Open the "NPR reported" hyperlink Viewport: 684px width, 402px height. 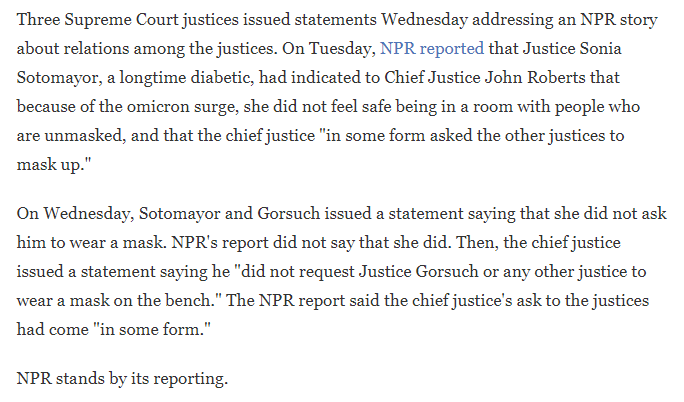[432, 47]
